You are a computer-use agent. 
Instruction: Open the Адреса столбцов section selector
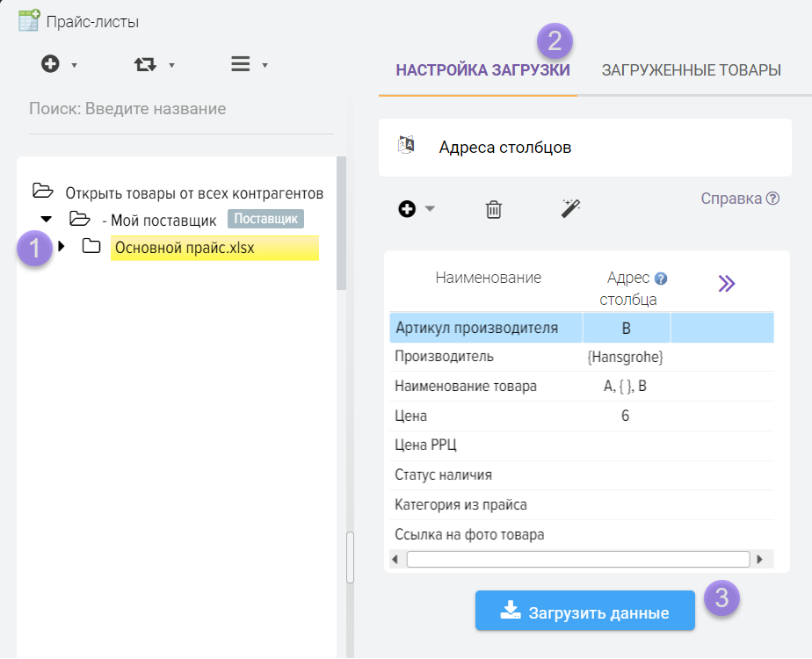[x=505, y=148]
